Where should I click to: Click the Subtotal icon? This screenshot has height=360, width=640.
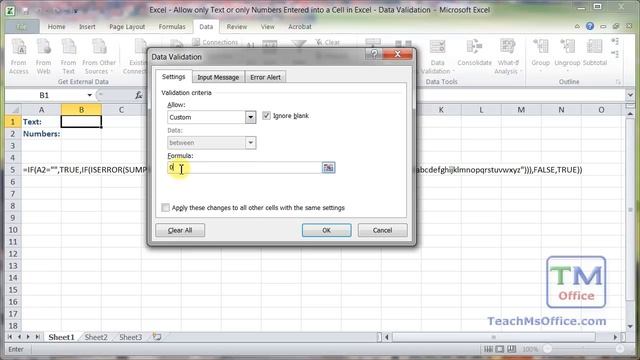(x=595, y=53)
